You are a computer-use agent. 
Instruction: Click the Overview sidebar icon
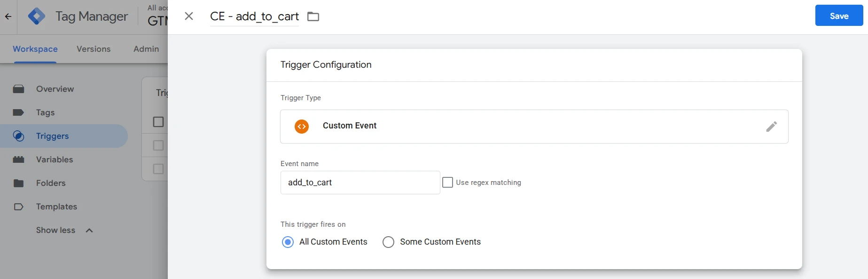(19, 89)
